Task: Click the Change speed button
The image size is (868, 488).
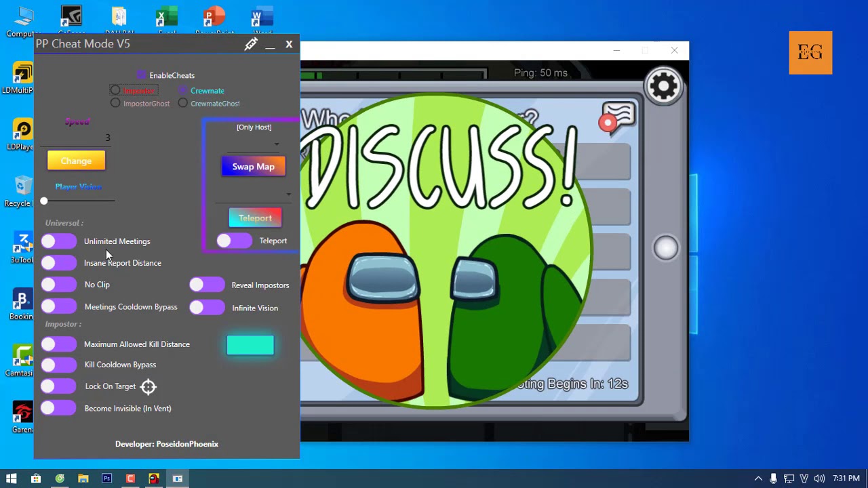Action: pyautogui.click(x=76, y=161)
